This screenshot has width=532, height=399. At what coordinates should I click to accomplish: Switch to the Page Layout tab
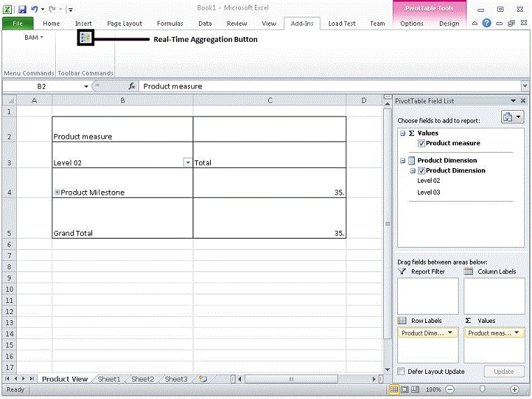tap(124, 24)
